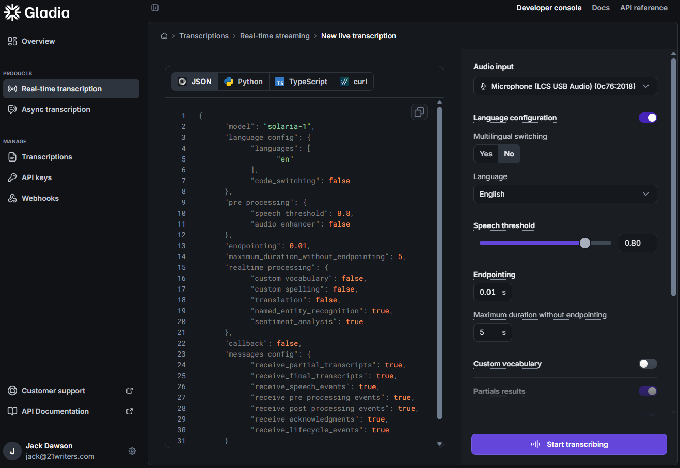This screenshot has height=468, width=680.
Task: Collapse the sidebar panel icon
Action: (155, 7)
